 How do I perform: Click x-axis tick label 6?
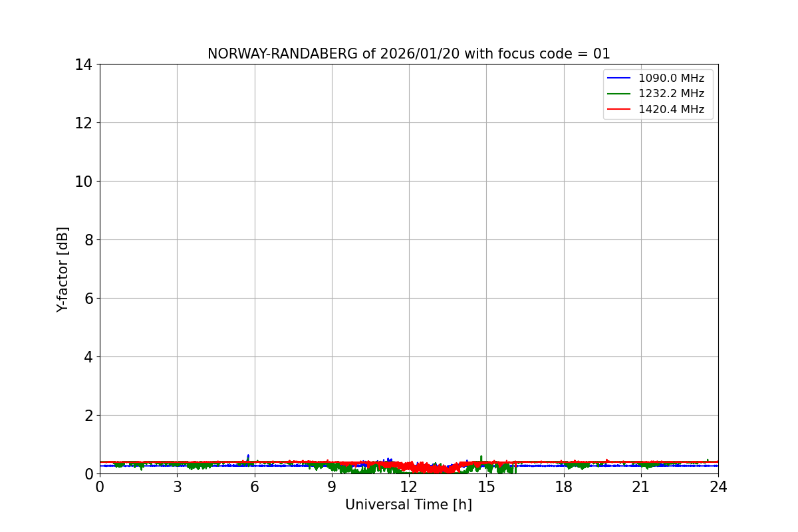255,487
